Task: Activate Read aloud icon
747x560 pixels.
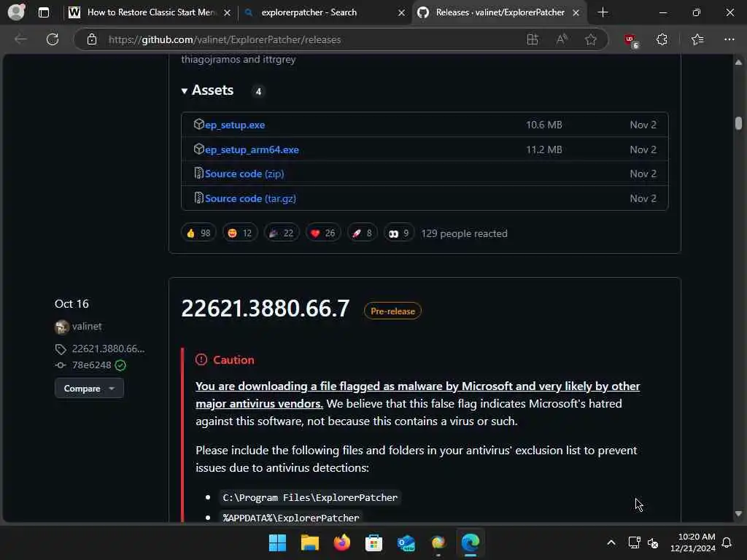Action: pyautogui.click(x=562, y=39)
